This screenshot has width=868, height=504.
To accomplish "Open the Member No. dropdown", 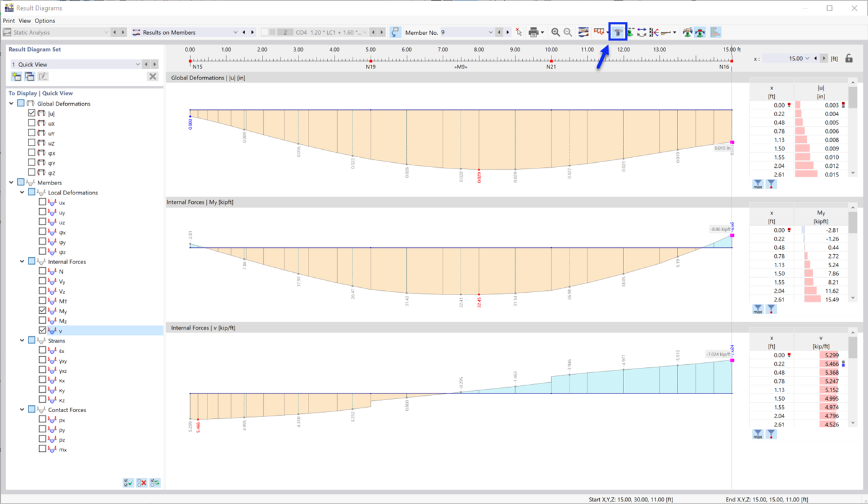I will [x=491, y=32].
